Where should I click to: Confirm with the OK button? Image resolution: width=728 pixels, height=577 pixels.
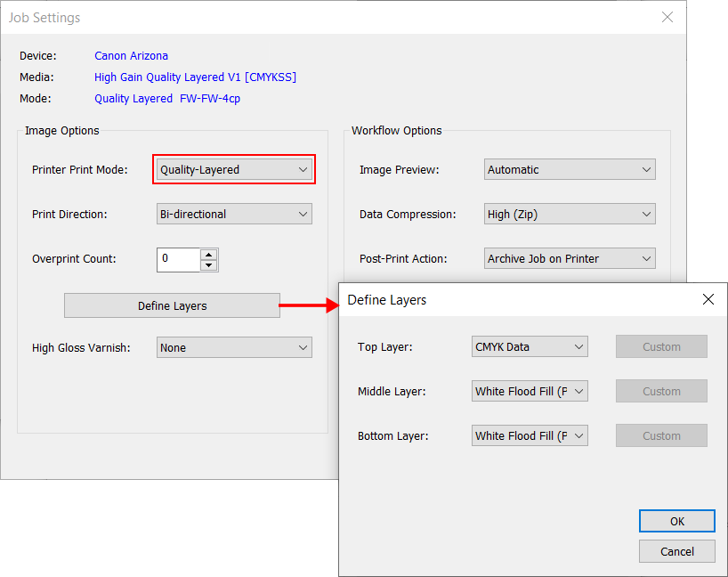pos(676,521)
